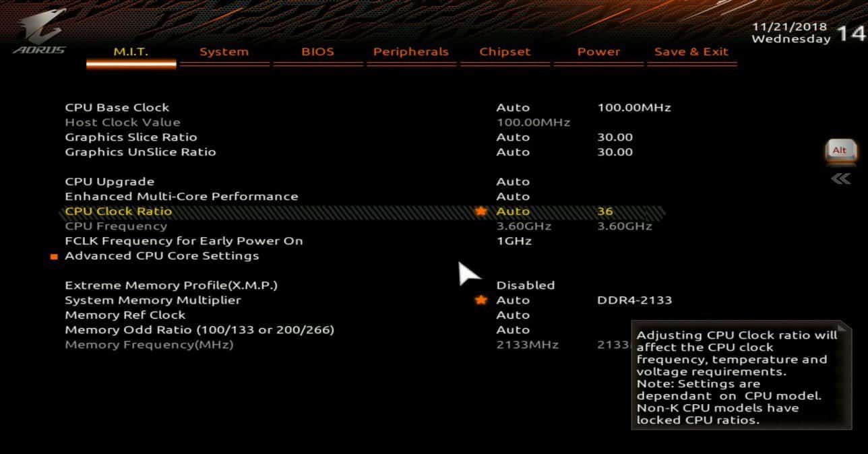Viewport: 868px width, 454px height.
Task: Click the DDR4-2133 memory multiplier value
Action: (x=635, y=300)
